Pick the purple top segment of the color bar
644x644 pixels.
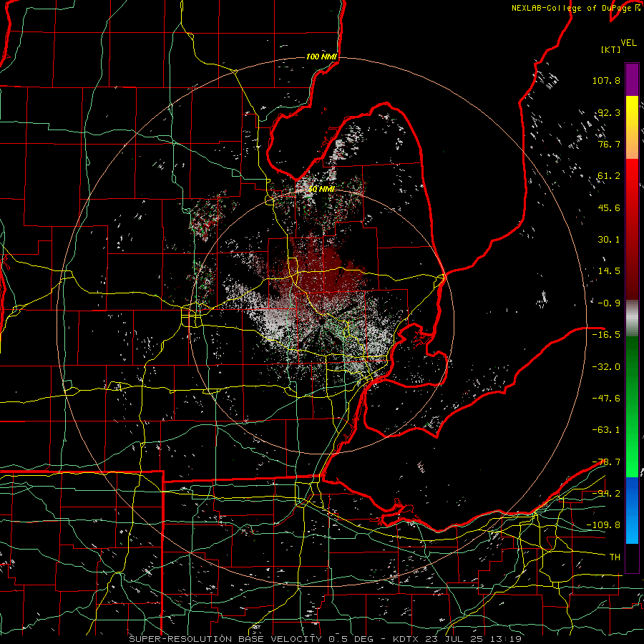point(632,79)
